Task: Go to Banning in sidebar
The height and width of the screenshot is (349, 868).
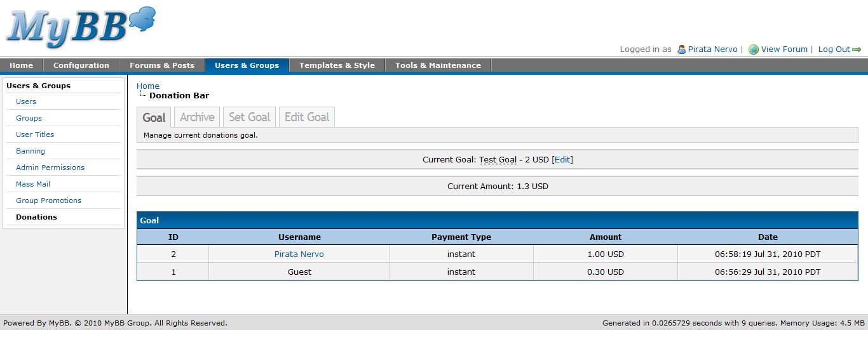Action: tap(31, 151)
